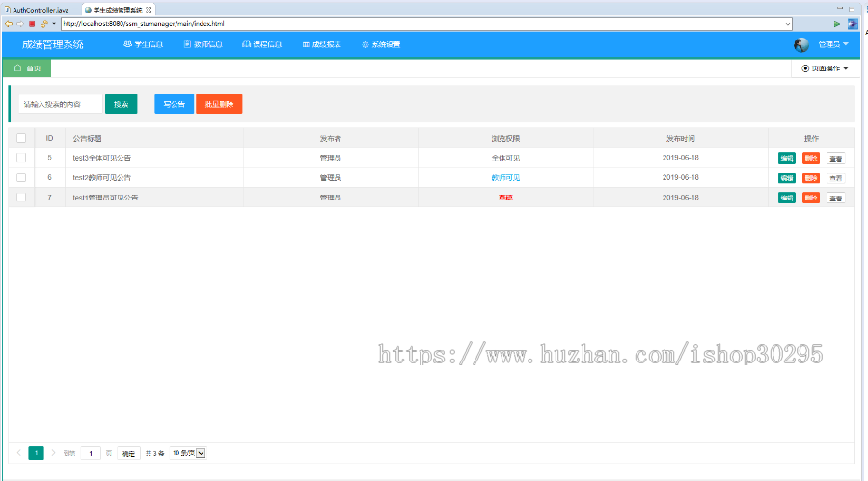Image resolution: width=868 pixels, height=481 pixels.
Task: Click the orange 批量删除 button
Action: (219, 104)
